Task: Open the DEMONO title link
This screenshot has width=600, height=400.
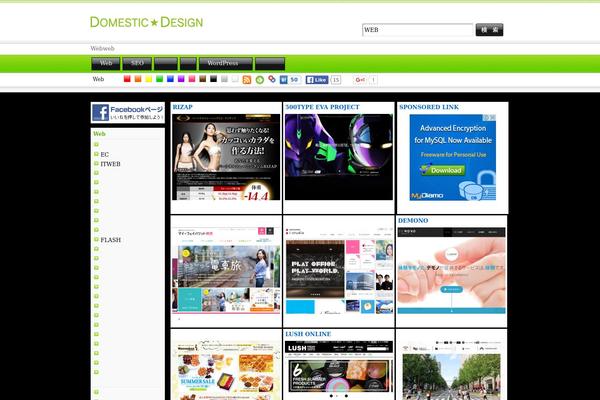Action: click(x=413, y=220)
